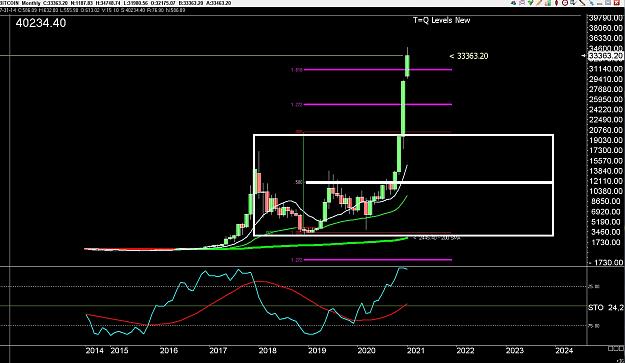Viewport: 625px width, 363px height.
Task: Select the diagonal line drawing tool icon
Action: 582,3
